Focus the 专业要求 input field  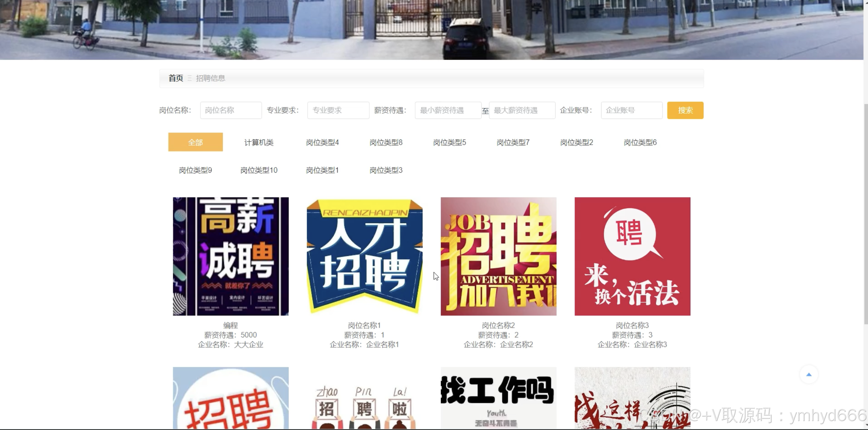(338, 110)
